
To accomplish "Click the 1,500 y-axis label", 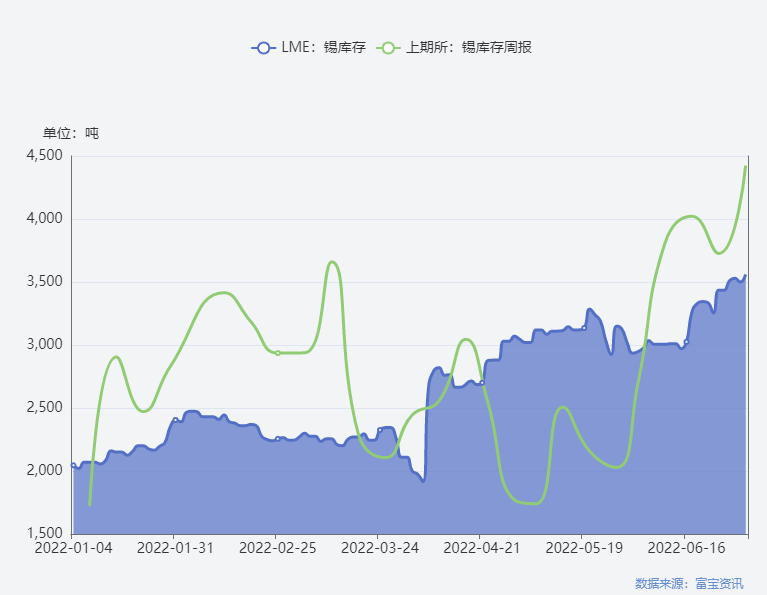I will click(x=45, y=533).
